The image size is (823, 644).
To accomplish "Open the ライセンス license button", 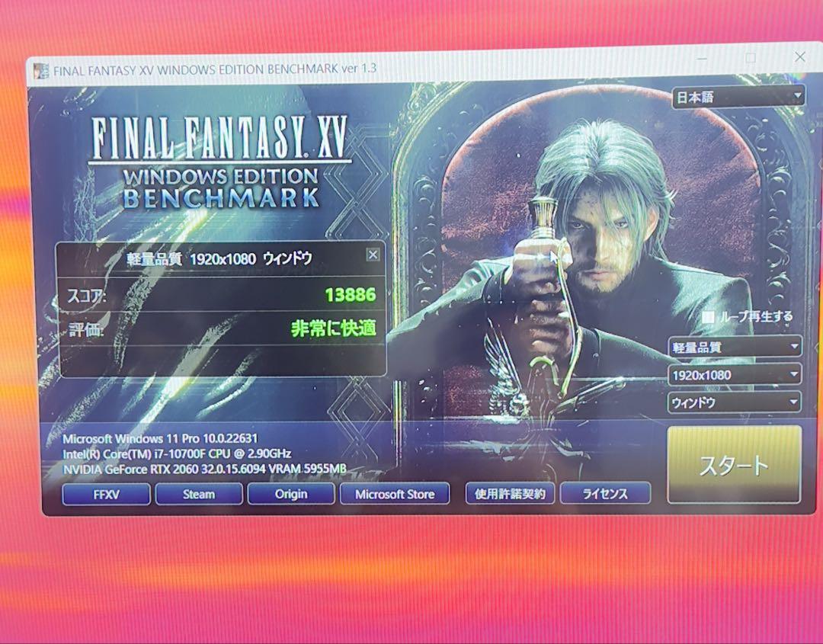I will (605, 493).
